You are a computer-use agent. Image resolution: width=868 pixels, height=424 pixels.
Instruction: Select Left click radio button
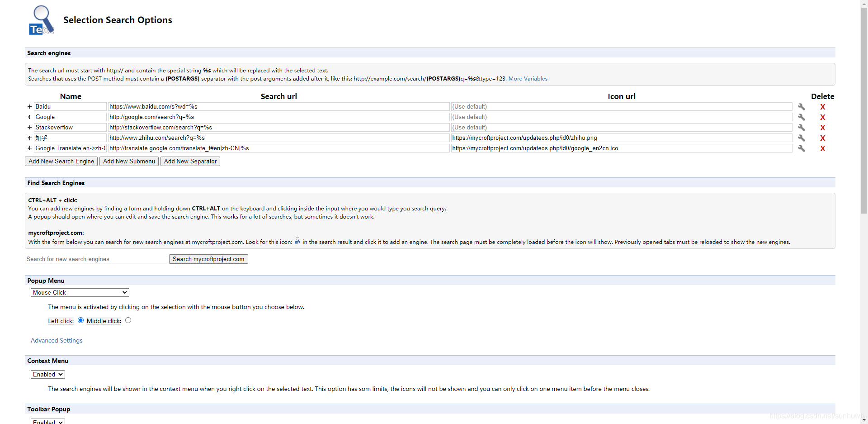point(80,320)
